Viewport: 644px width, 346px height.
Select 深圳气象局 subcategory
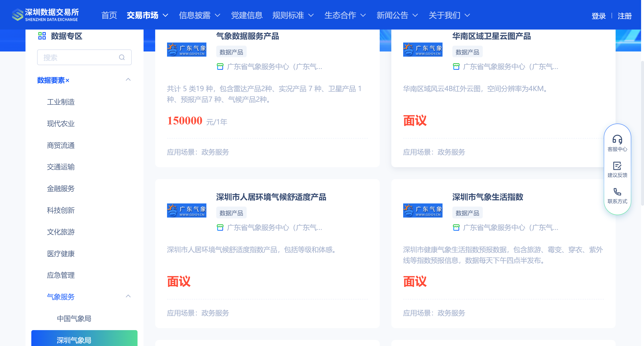click(x=84, y=338)
